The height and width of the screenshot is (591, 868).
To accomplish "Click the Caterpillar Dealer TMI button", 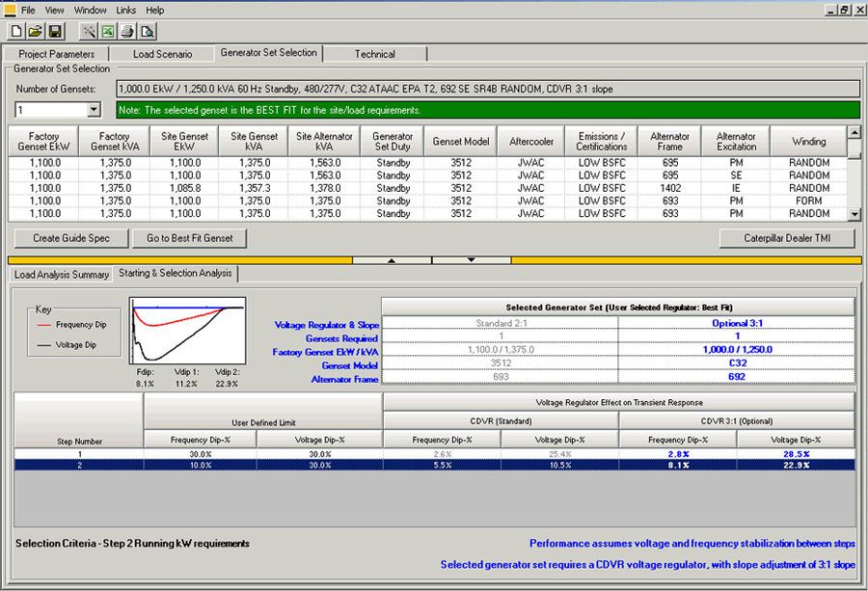I will point(785,238).
